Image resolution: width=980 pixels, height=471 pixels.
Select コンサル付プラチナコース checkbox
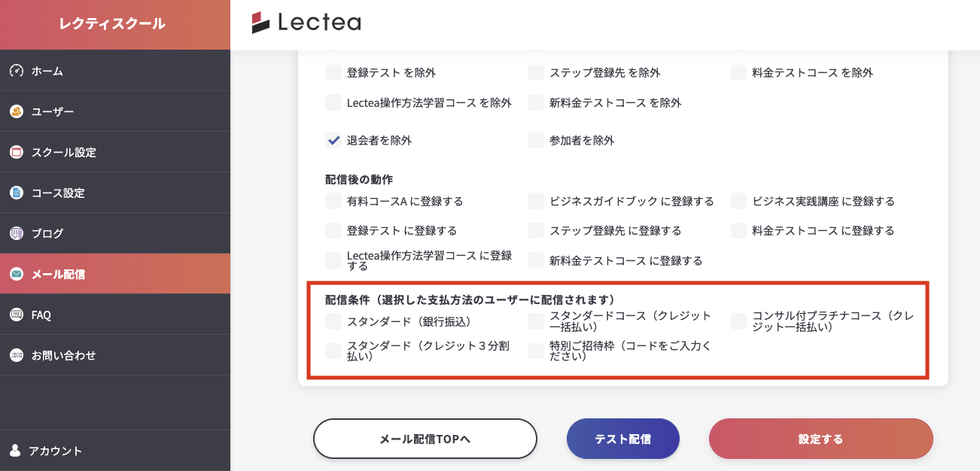point(739,321)
